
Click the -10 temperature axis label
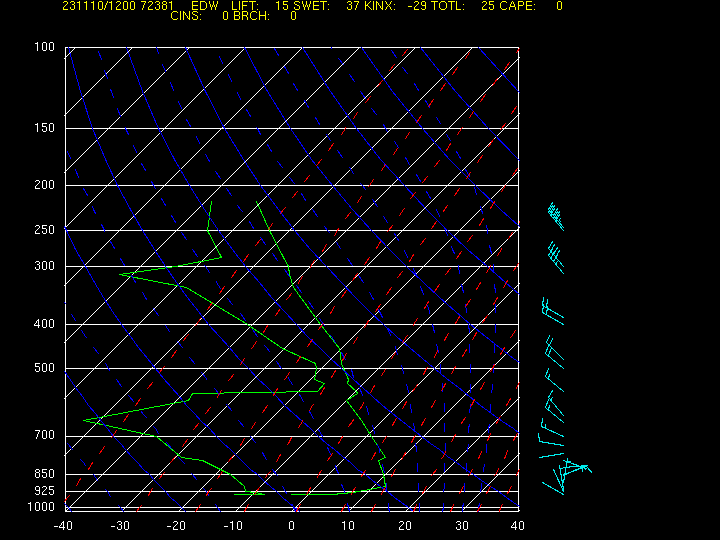pos(233,526)
